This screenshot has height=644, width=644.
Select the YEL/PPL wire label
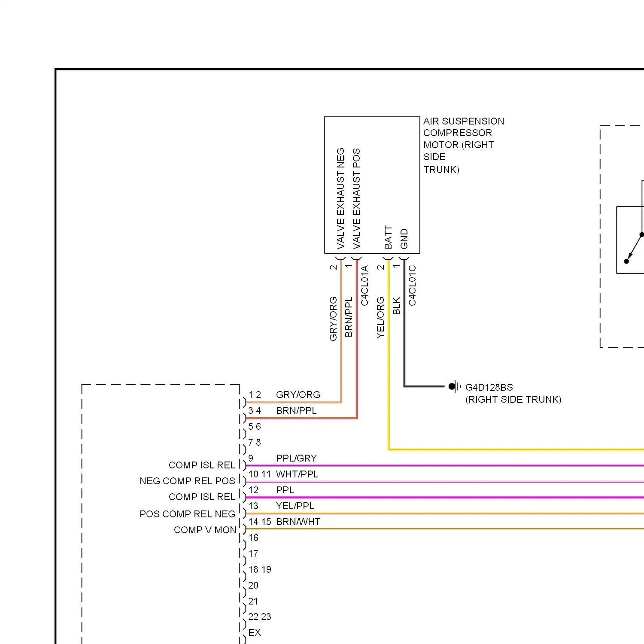[295, 506]
